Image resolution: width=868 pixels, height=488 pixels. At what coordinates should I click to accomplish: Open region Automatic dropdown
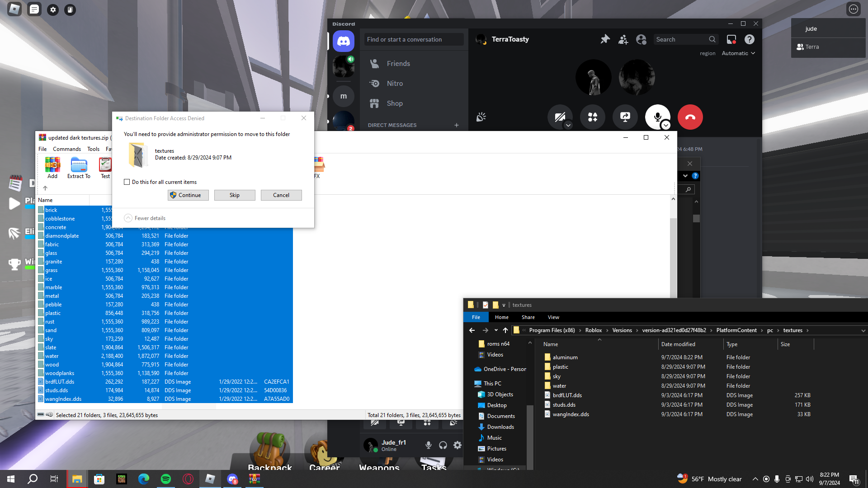pyautogui.click(x=738, y=53)
